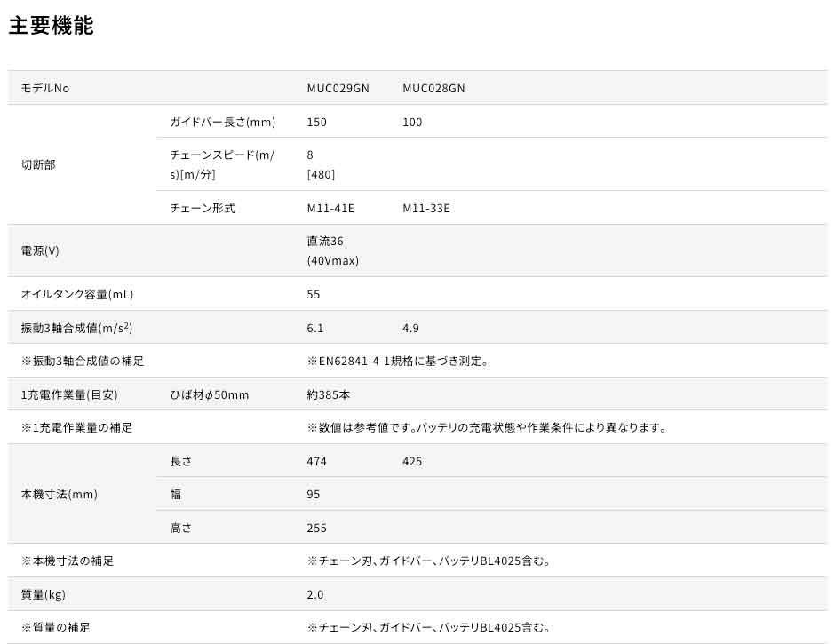
Task: Select the M11-33E chain type value
Action: 426,209
